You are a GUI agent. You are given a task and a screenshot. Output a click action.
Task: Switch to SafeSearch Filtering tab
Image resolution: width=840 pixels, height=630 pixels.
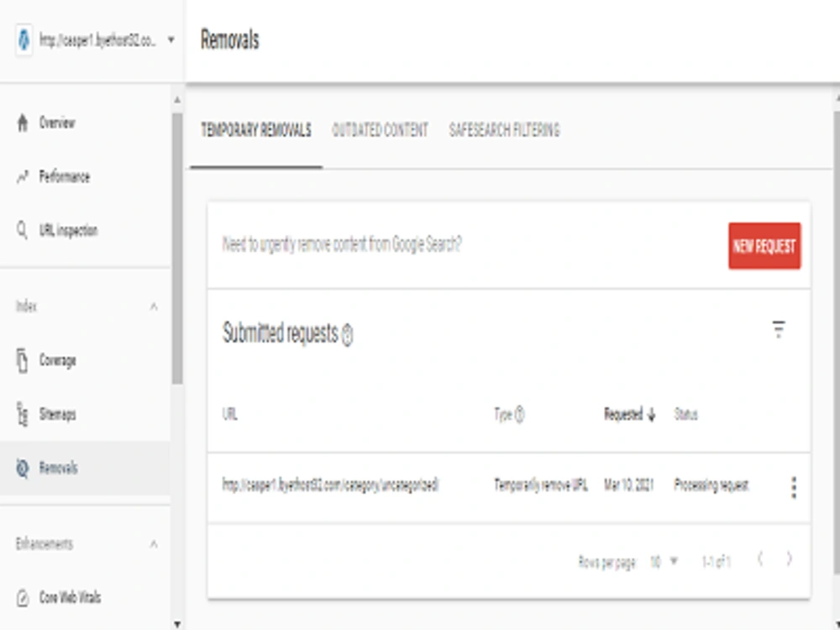click(504, 130)
